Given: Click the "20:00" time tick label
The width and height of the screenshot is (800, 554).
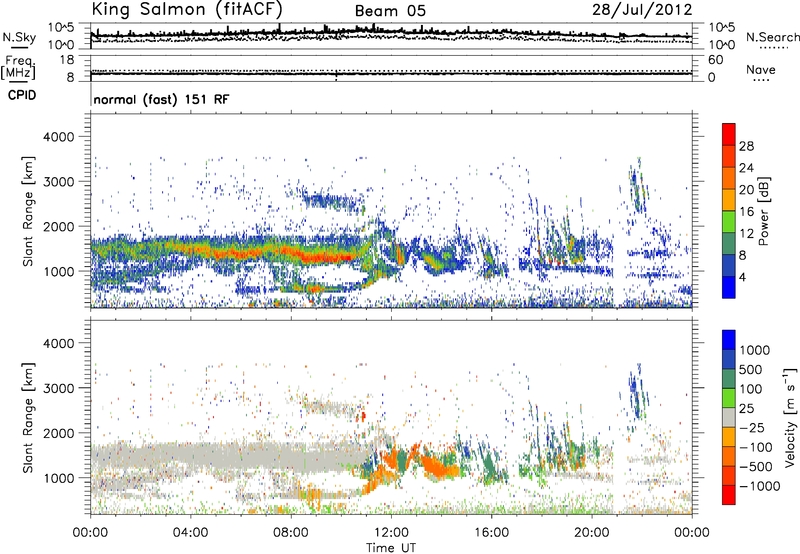Looking at the screenshot, I should [x=592, y=533].
